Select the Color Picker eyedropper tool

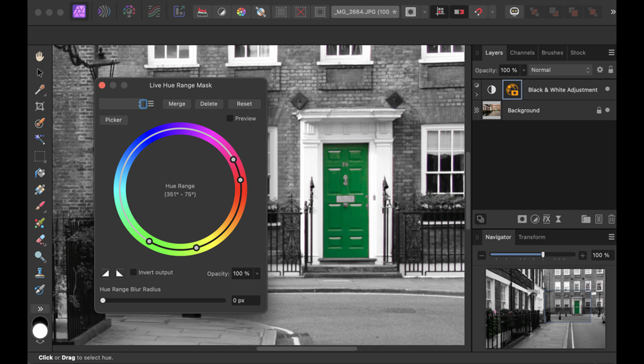(39, 89)
